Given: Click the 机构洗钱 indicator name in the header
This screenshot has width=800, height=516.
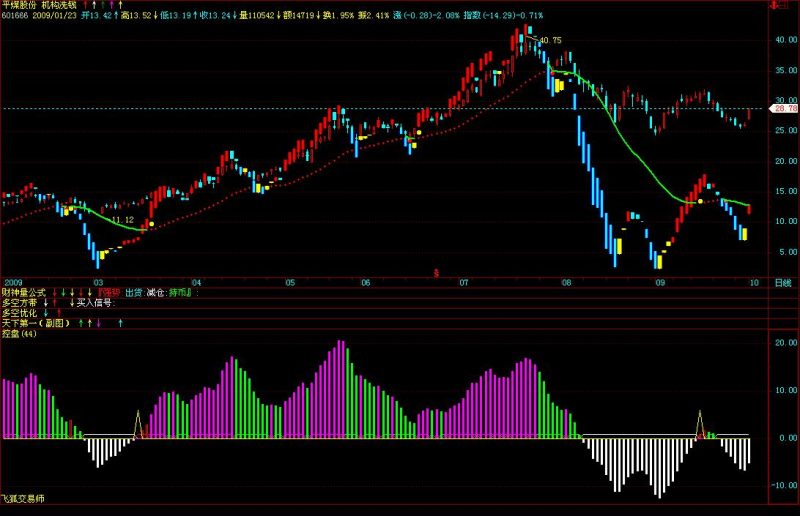Looking at the screenshot, I should click(x=59, y=6).
